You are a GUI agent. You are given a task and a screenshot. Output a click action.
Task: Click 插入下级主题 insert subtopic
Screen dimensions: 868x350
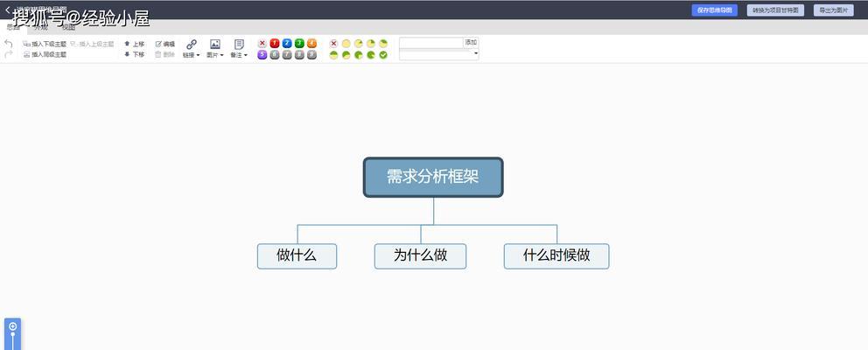tap(45, 44)
